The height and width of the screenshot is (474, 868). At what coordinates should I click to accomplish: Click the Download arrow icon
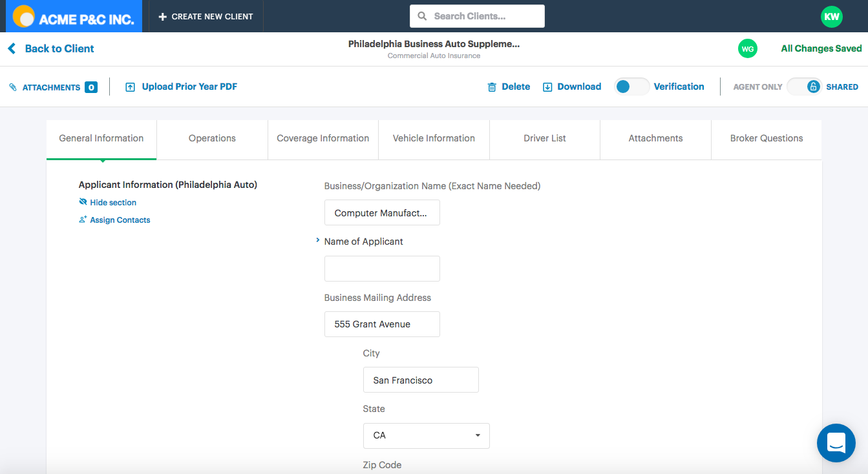tap(547, 87)
